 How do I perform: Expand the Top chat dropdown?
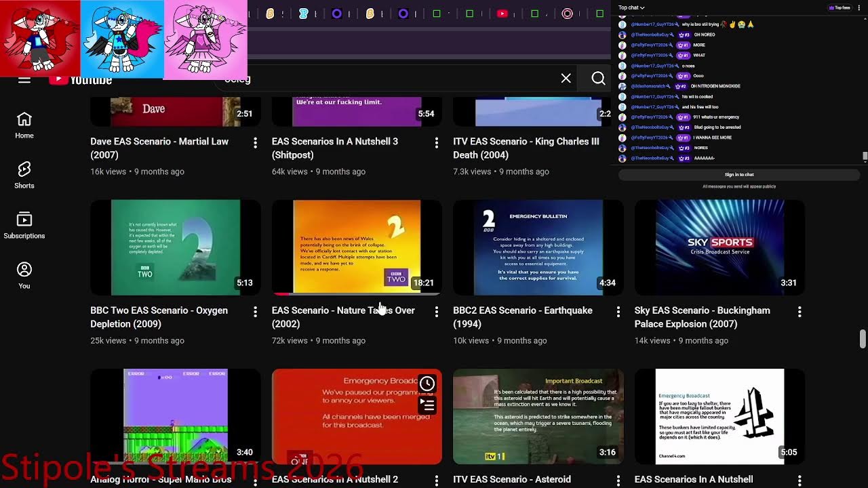[631, 7]
